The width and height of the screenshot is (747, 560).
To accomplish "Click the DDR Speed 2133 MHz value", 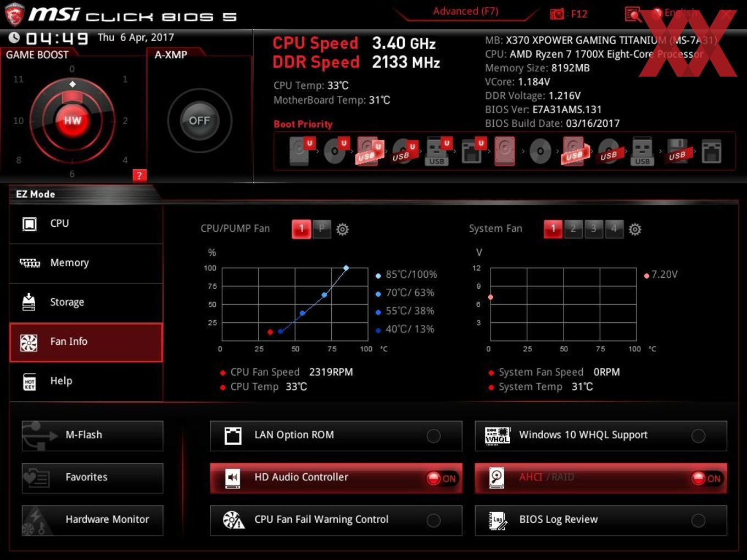I will 406,63.
